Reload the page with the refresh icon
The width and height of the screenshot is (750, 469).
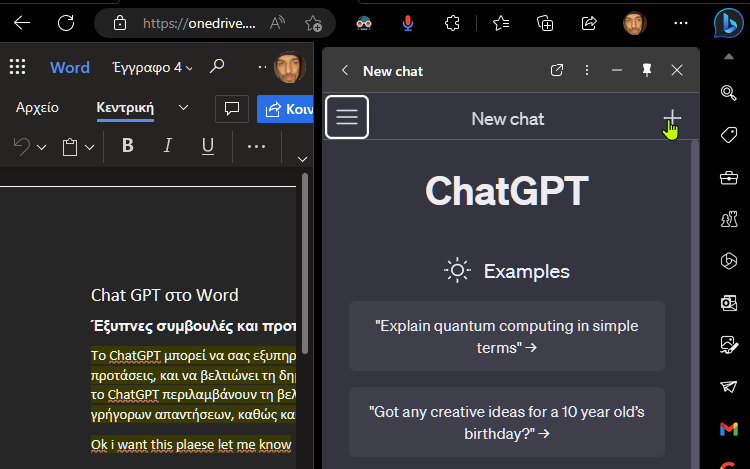[x=66, y=22]
